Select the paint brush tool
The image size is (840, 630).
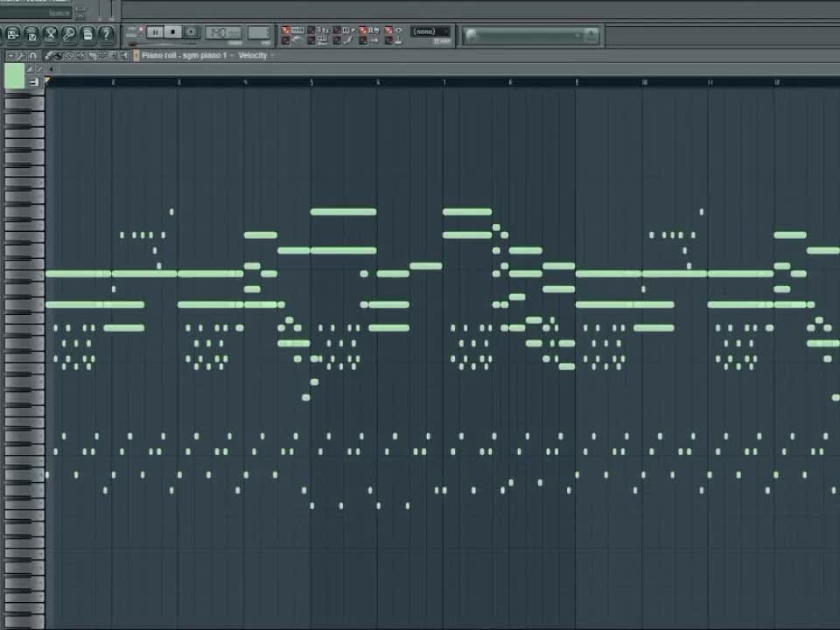(59, 55)
